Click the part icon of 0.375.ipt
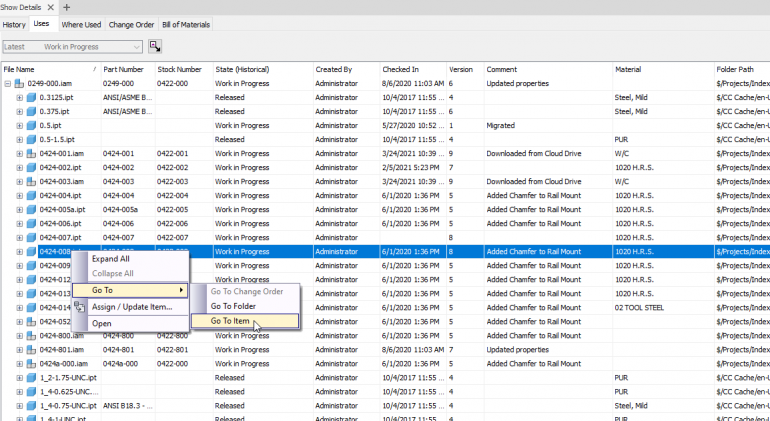The image size is (770, 421). click(x=31, y=112)
